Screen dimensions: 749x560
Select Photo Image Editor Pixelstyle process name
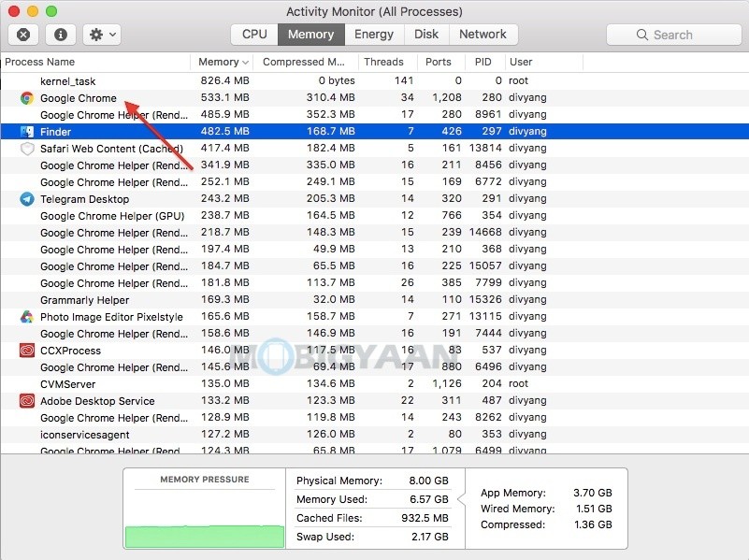click(111, 317)
